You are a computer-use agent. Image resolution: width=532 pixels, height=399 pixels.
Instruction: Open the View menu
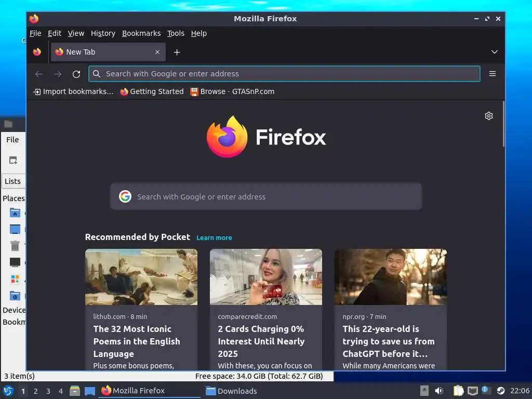pos(76,33)
